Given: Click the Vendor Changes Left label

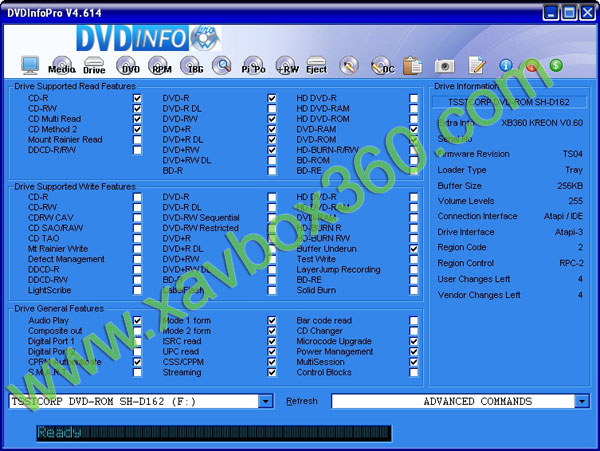Looking at the screenshot, I should tap(479, 295).
